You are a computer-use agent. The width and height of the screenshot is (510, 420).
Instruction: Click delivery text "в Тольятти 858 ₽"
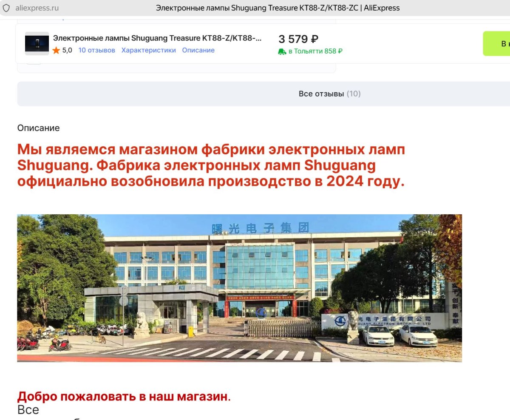click(x=315, y=51)
